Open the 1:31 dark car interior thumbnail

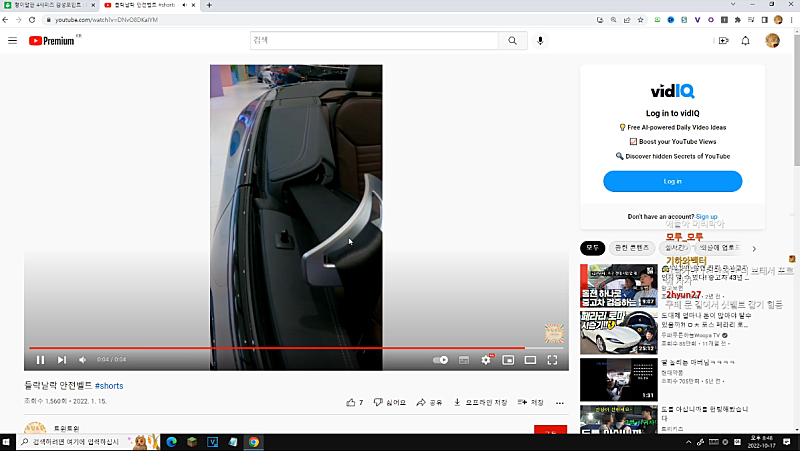pos(618,380)
